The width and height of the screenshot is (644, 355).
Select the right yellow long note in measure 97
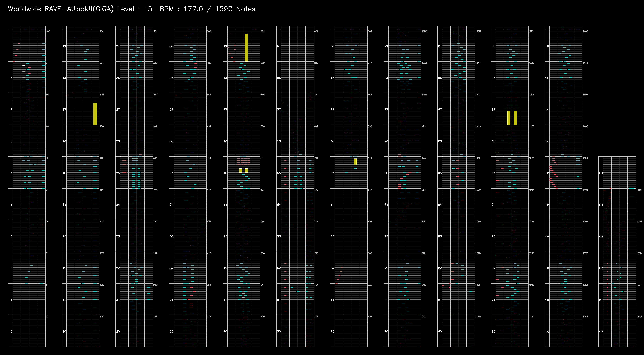[x=515, y=118]
